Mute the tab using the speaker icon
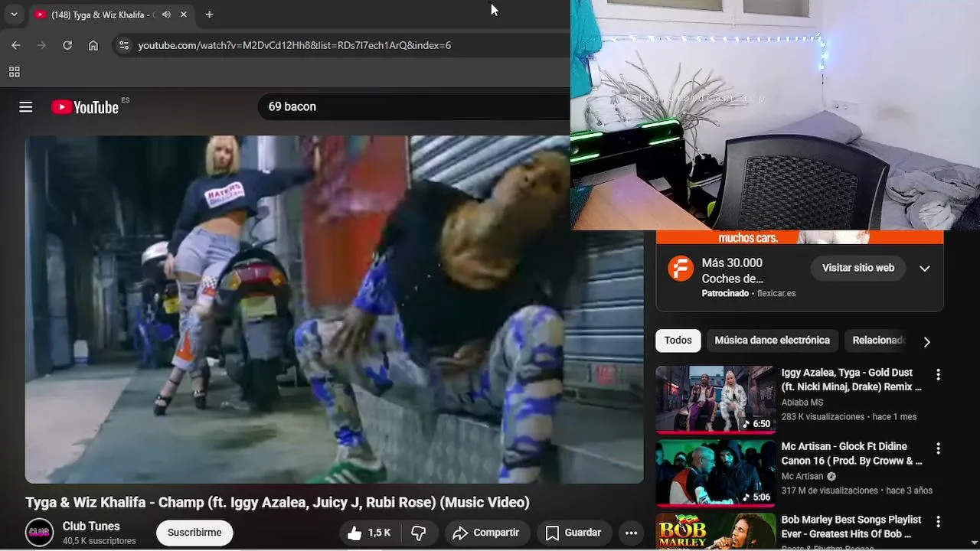This screenshot has width=980, height=551. click(166, 15)
